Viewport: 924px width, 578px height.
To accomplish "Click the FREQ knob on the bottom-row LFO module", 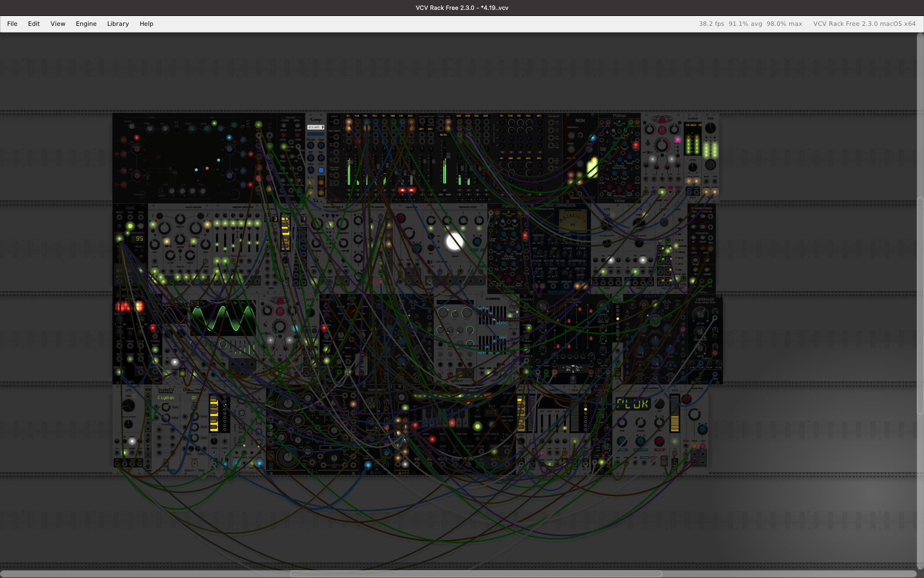I will click(x=128, y=406).
